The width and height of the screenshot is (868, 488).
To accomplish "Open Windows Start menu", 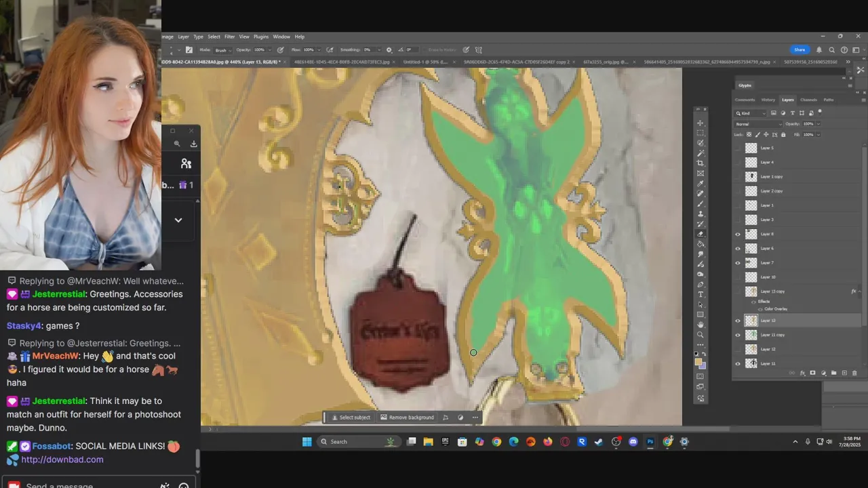I will [307, 442].
